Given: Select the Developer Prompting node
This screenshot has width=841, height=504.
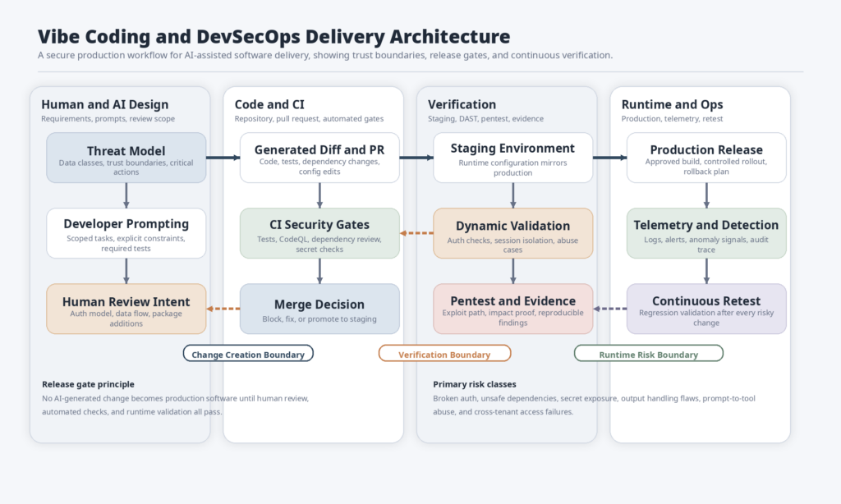Looking at the screenshot, I should [126, 233].
